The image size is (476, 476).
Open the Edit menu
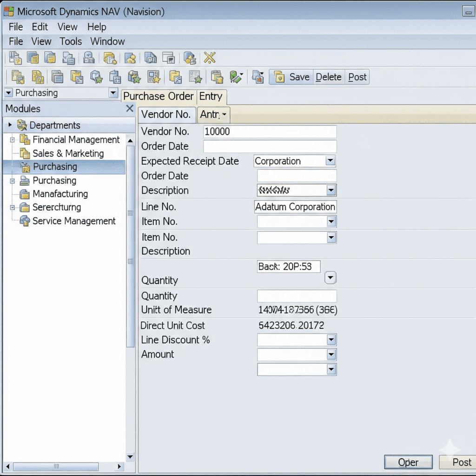tap(40, 26)
